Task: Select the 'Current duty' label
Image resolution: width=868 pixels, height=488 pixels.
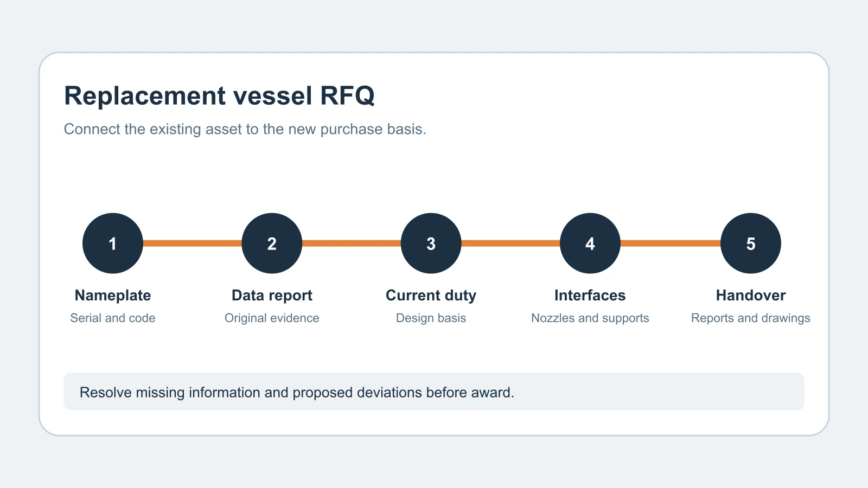Action: pyautogui.click(x=431, y=296)
